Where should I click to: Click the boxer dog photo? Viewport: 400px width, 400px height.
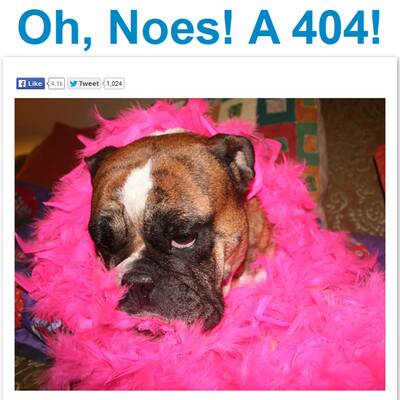tap(200, 244)
